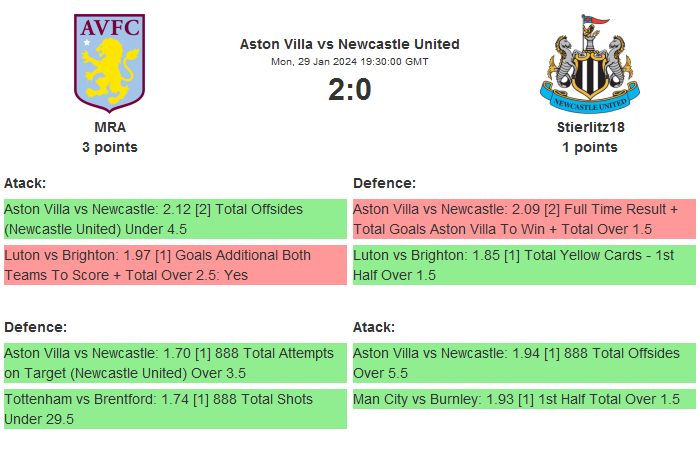Open Stierlitz18 player profile name
This screenshot has width=700, height=460.
[x=590, y=127]
